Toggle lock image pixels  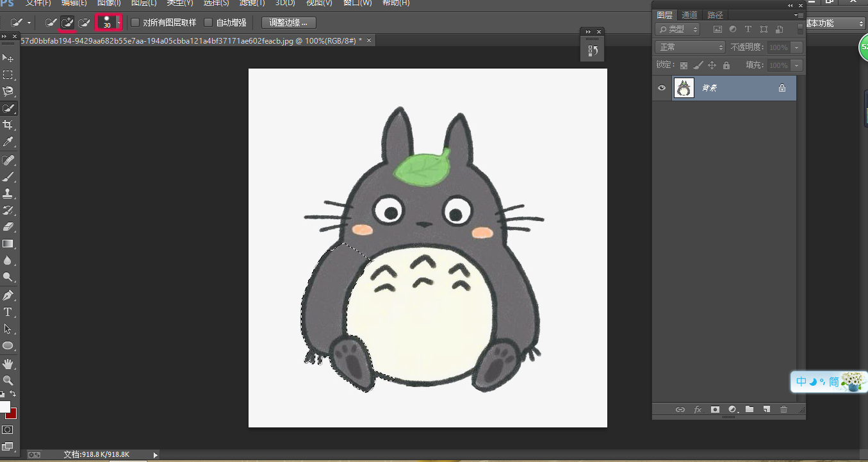click(x=698, y=65)
